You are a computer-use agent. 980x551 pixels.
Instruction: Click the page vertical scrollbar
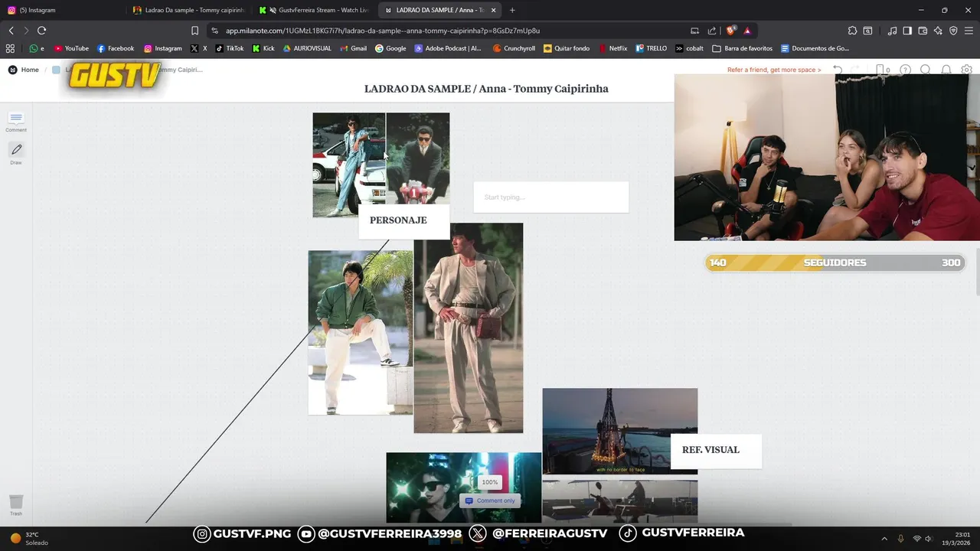tap(977, 272)
